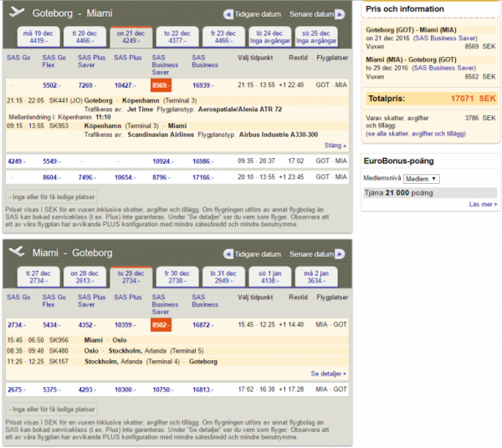Open the 'Medlemsnivå' member level dropdown

pyautogui.click(x=422, y=179)
